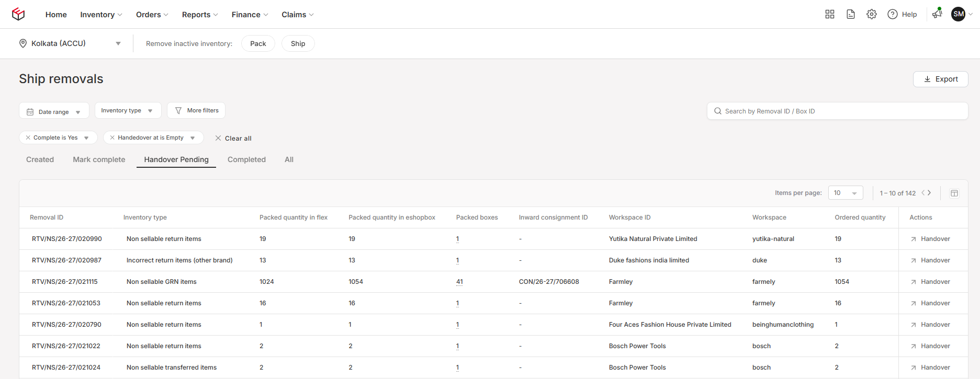Go to the next page arrow

[x=930, y=193]
